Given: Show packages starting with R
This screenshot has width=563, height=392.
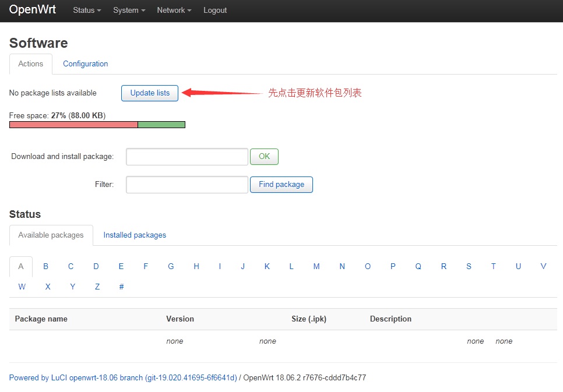Looking at the screenshot, I should (x=444, y=266).
